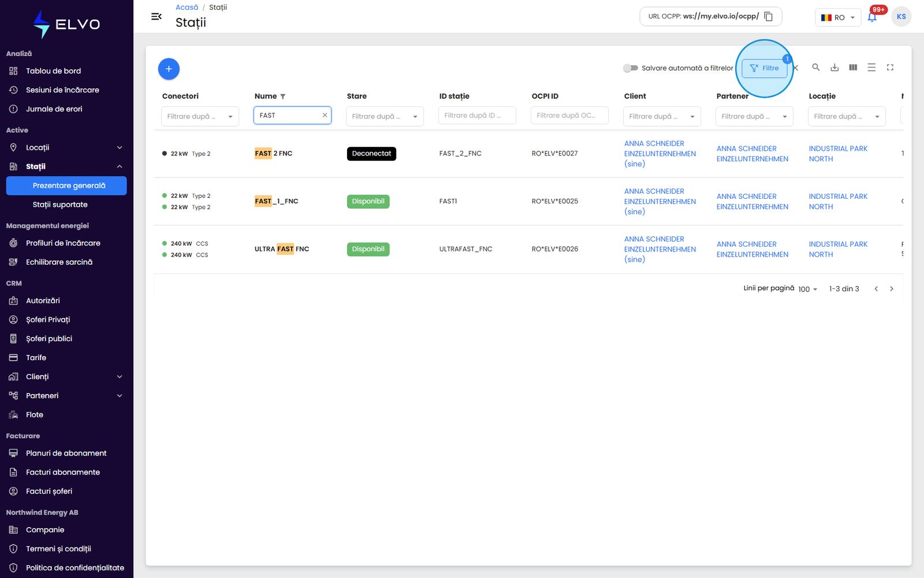
Task: Clear active filters X next to Filtre
Action: point(796,68)
